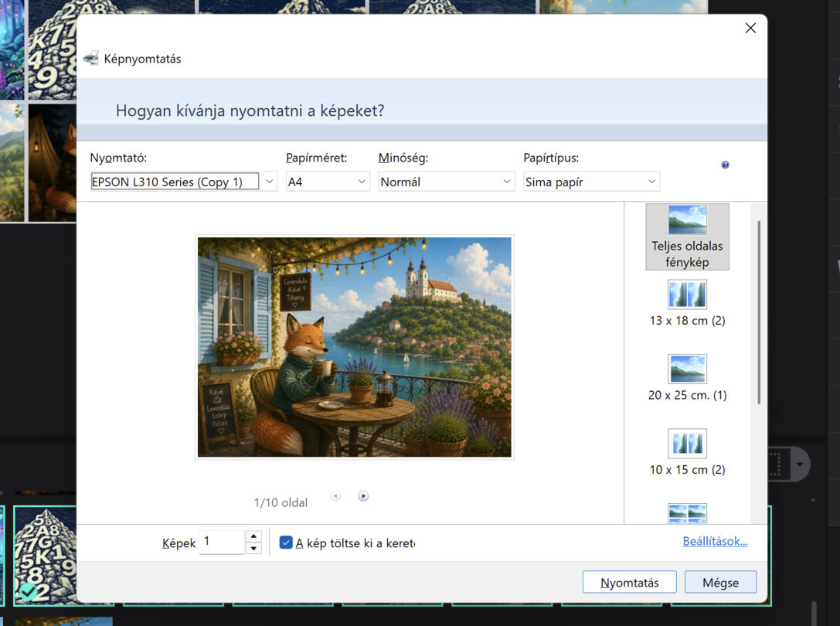Click the printer icon beside Képnyomtatás
Viewport: 840px width, 626px height.
tap(92, 58)
